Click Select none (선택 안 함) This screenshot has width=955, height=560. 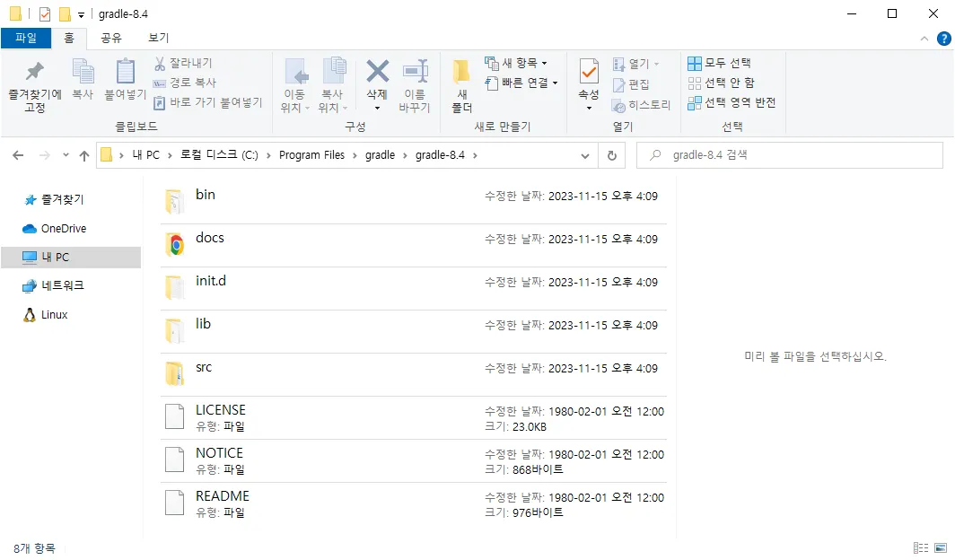point(721,83)
